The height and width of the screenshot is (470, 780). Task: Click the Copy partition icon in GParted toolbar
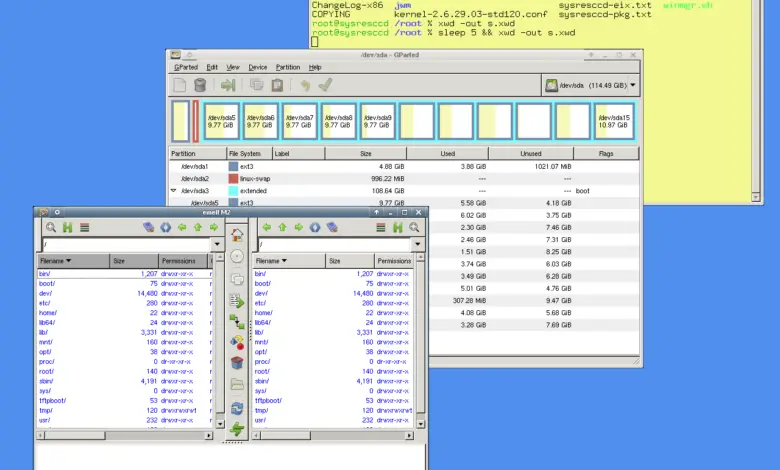(x=257, y=85)
